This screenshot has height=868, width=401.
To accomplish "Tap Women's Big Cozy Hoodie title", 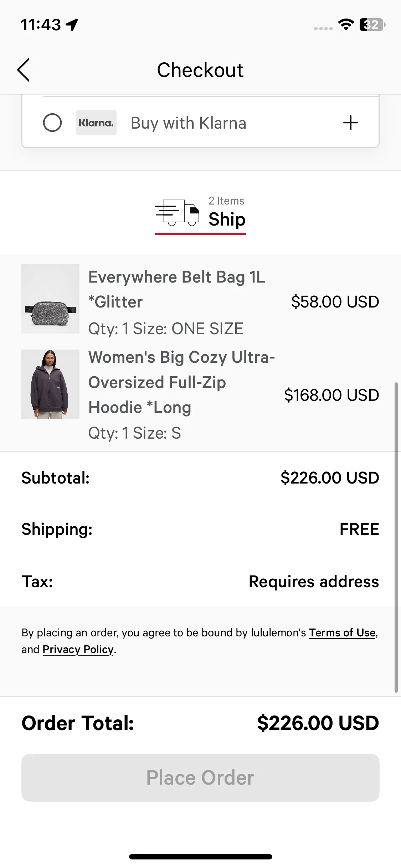I will point(181,382).
